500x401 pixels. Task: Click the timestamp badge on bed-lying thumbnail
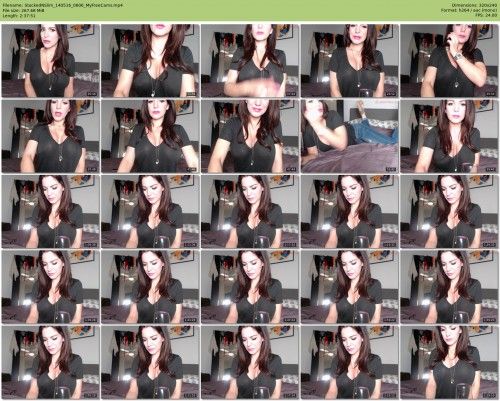pos(391,169)
